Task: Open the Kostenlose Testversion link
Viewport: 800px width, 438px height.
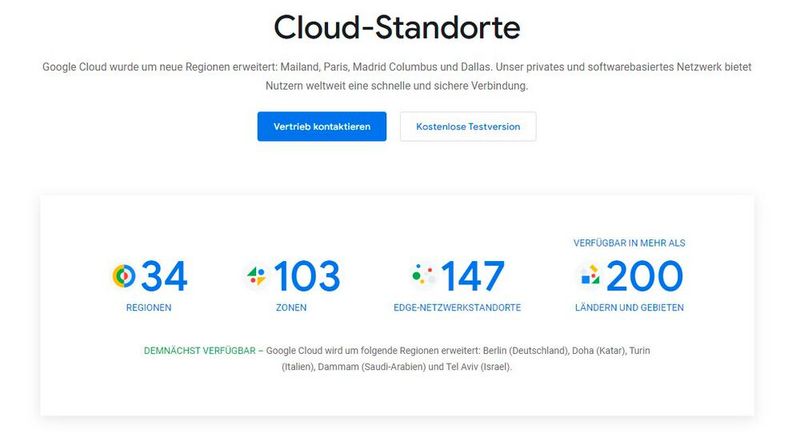Action: pyautogui.click(x=468, y=127)
